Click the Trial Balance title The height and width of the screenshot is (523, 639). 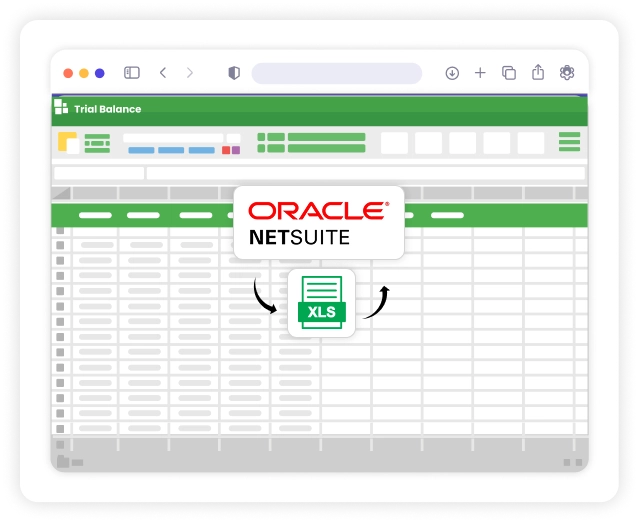108,109
